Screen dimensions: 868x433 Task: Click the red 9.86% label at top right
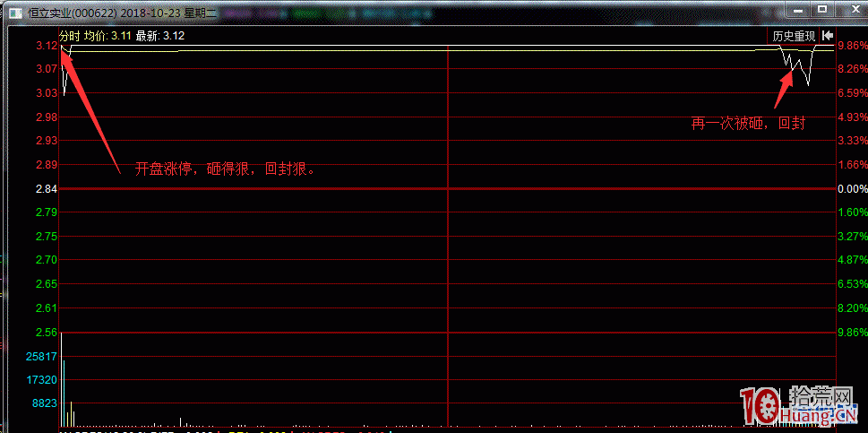coord(853,46)
